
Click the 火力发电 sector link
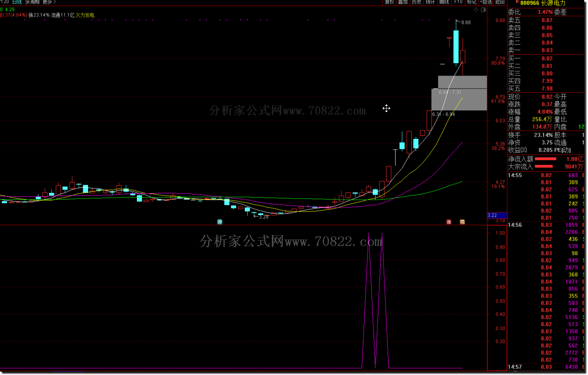pyautogui.click(x=85, y=15)
